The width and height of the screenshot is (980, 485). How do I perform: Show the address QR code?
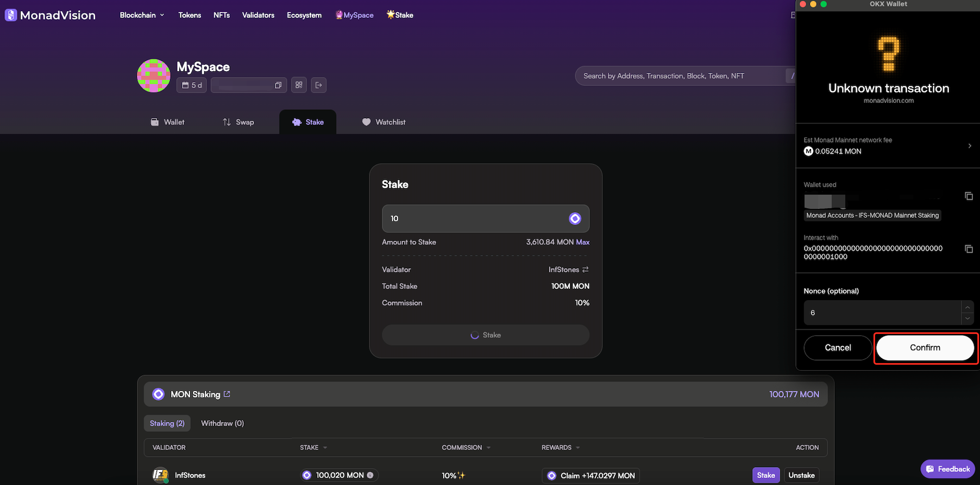coord(299,85)
